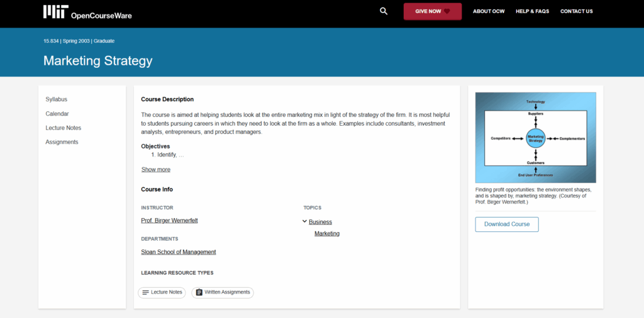
Task: Click the TOPICS label
Action: (312, 207)
